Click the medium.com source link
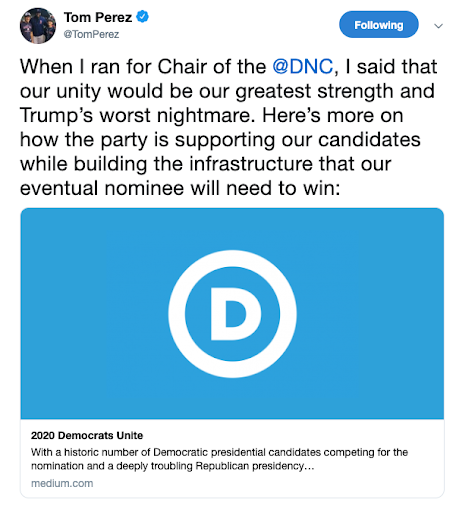The height and width of the screenshot is (512, 456). pyautogui.click(x=62, y=483)
